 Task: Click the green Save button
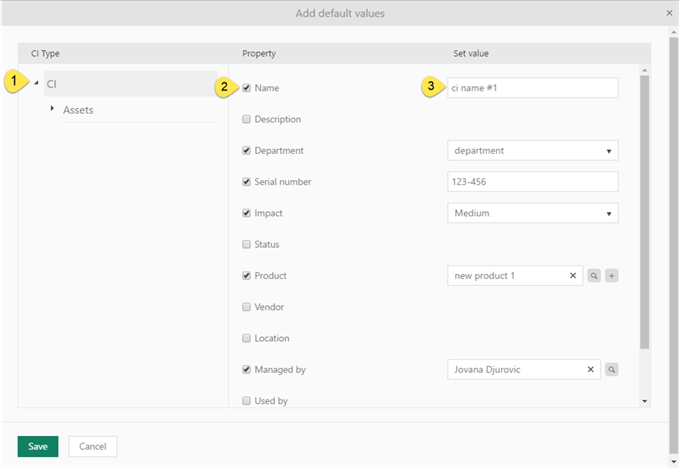[x=38, y=446]
